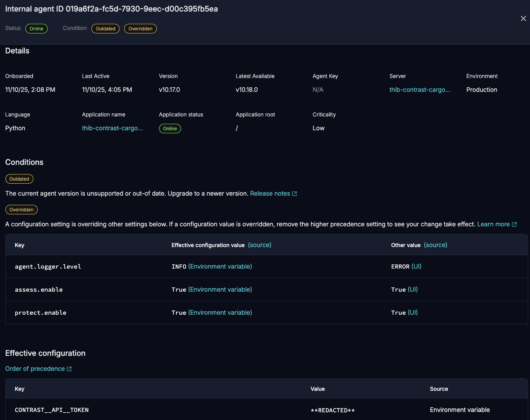Screen dimensions: 530x420
Task: Open the thib-contrast-cargo server link
Action: click(x=420, y=90)
